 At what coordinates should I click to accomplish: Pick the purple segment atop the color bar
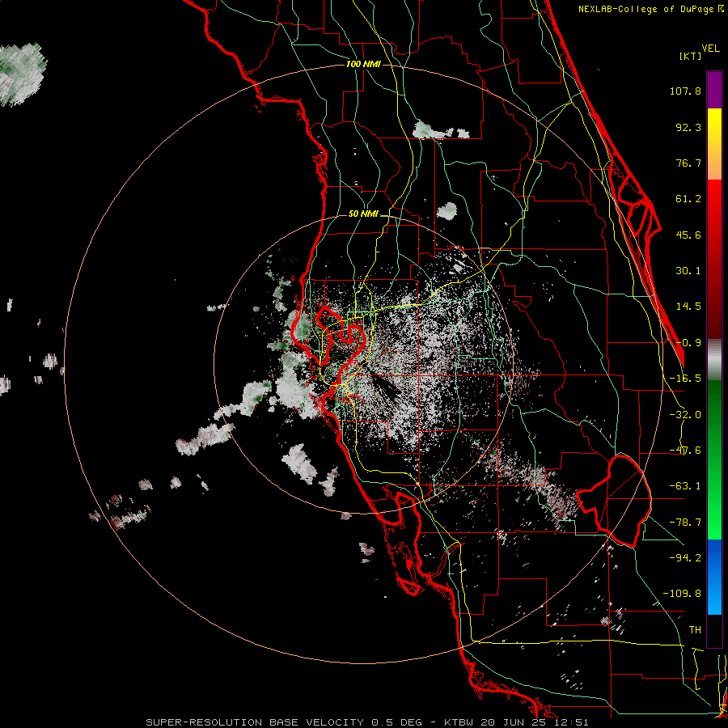click(x=714, y=90)
